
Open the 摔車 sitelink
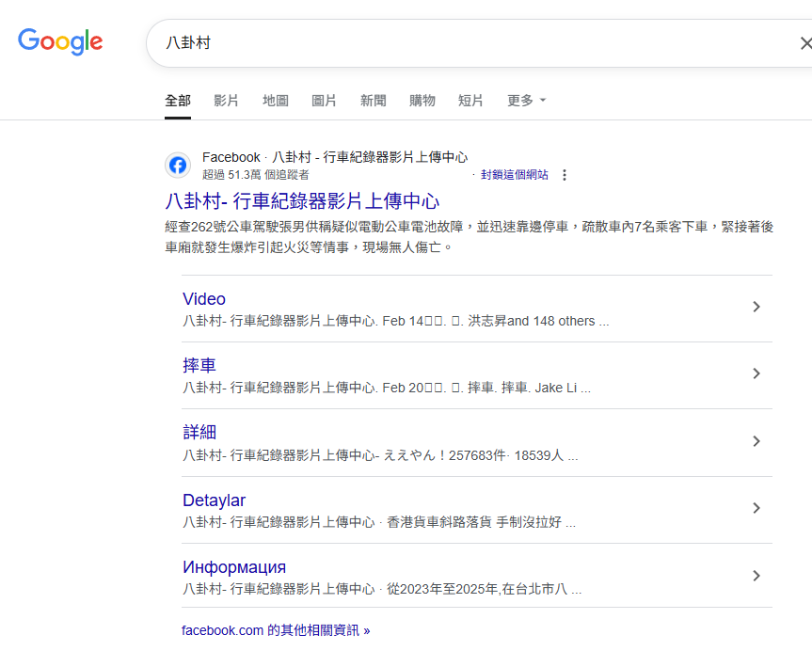point(199,366)
